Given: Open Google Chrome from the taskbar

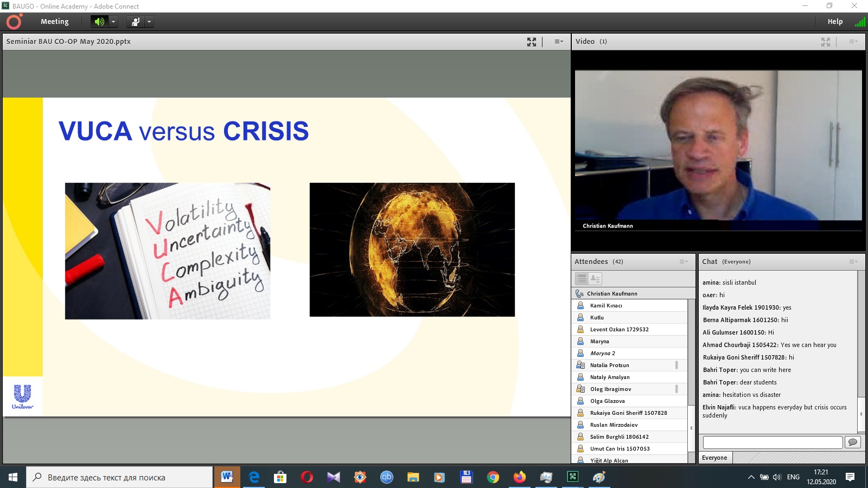Looking at the screenshot, I should [493, 477].
